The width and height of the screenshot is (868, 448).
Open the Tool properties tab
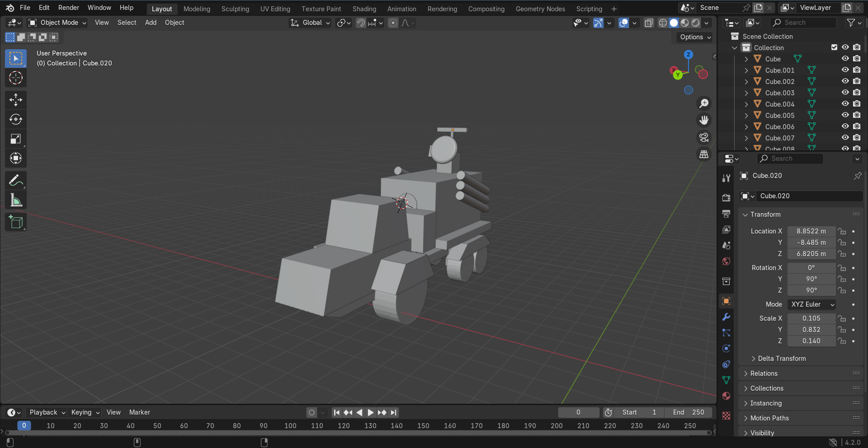[726, 178]
